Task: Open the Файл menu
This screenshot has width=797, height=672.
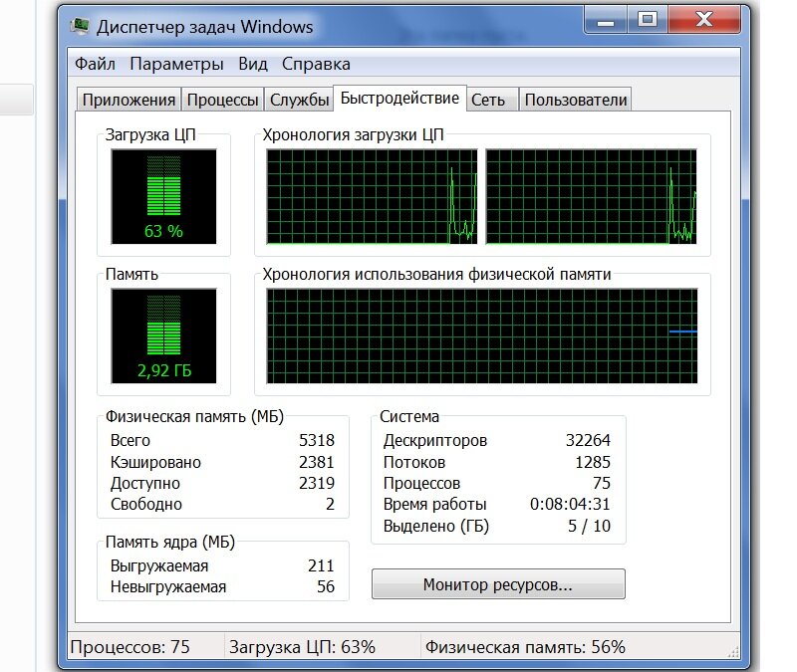Action: [95, 64]
